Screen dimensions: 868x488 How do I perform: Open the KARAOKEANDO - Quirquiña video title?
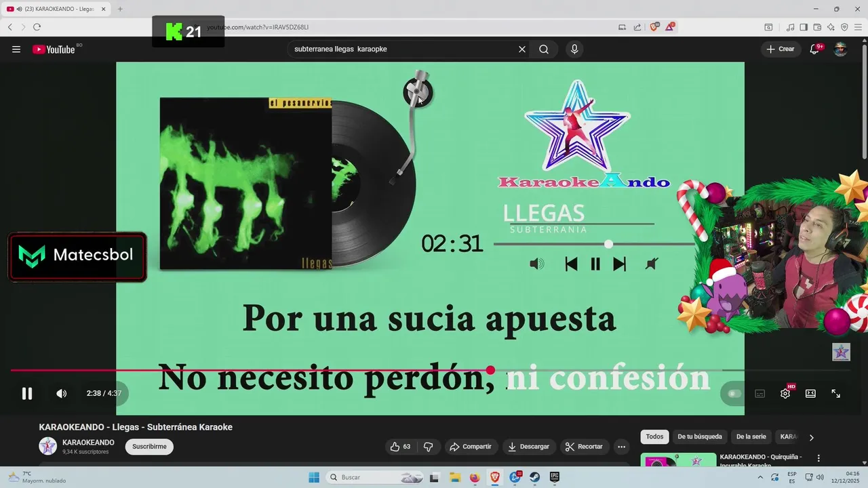(x=761, y=461)
